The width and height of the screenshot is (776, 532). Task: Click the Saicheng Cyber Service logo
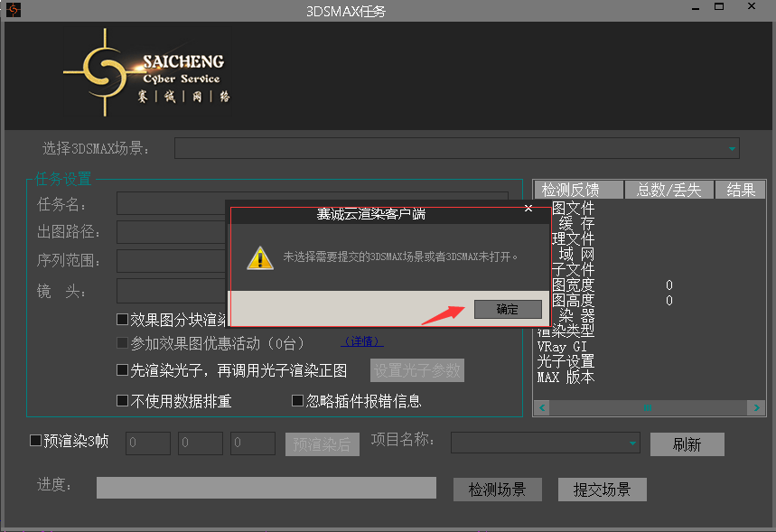click(145, 73)
